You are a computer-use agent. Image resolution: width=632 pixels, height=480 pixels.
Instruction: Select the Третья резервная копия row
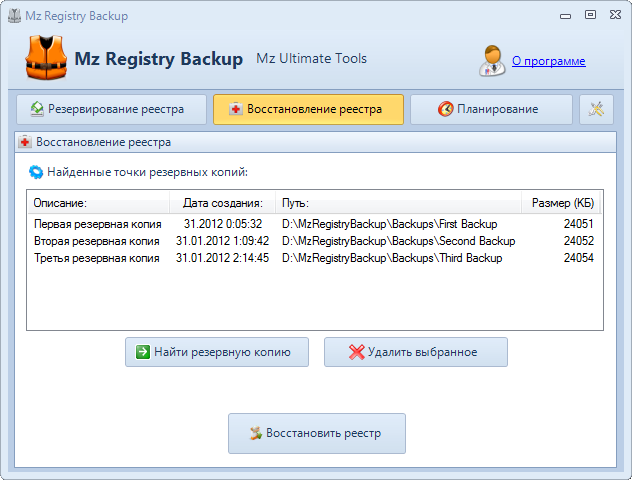pos(314,258)
